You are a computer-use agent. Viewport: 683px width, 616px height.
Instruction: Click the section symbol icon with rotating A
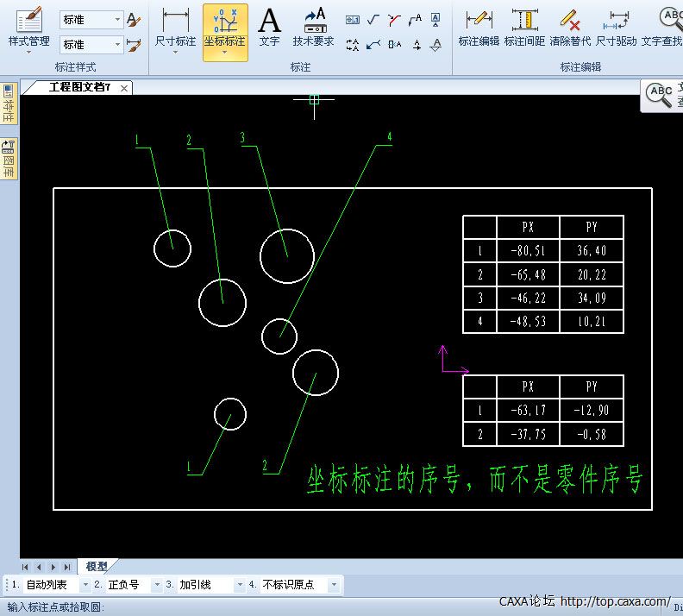(353, 45)
